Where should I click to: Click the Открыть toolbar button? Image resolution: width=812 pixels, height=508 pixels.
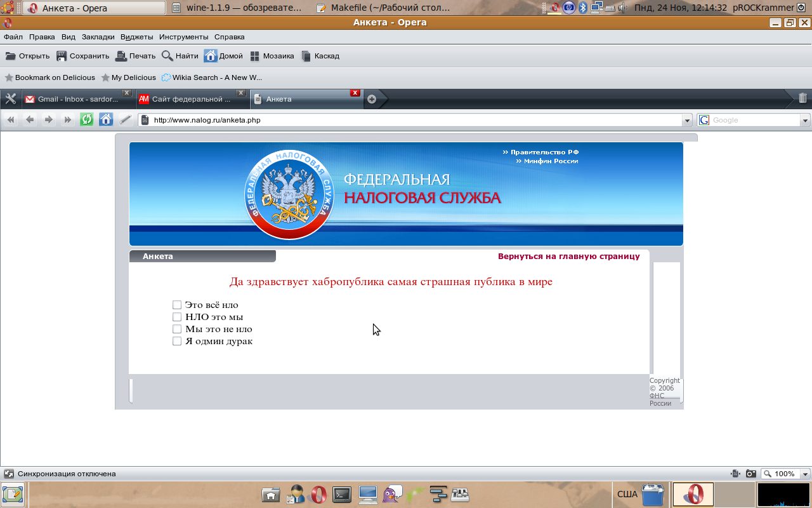(27, 56)
